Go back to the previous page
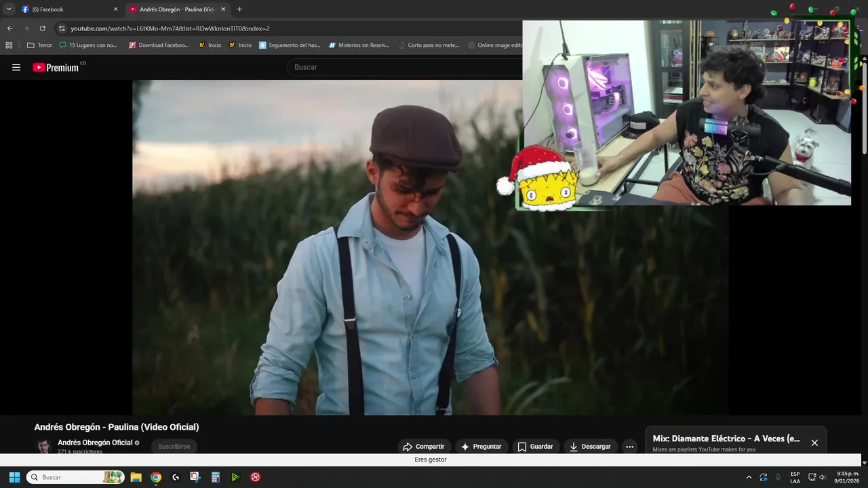The height and width of the screenshot is (488, 868). [9, 28]
